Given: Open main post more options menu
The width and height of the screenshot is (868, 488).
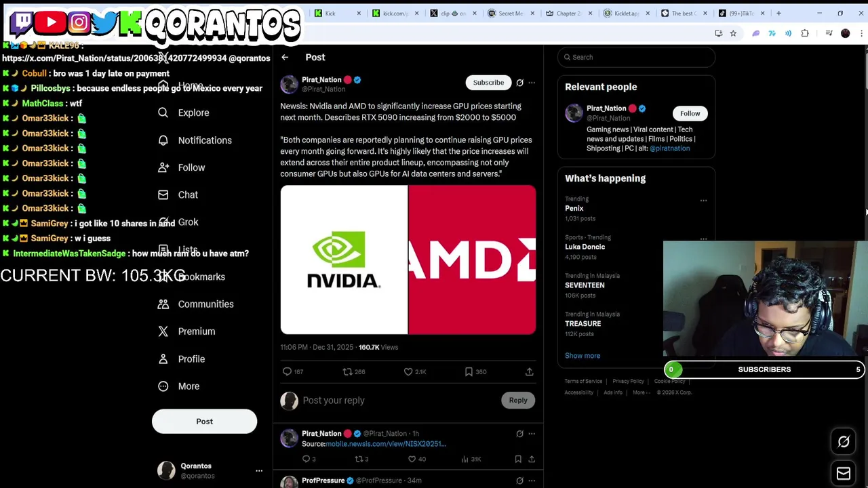Looking at the screenshot, I should click(532, 83).
